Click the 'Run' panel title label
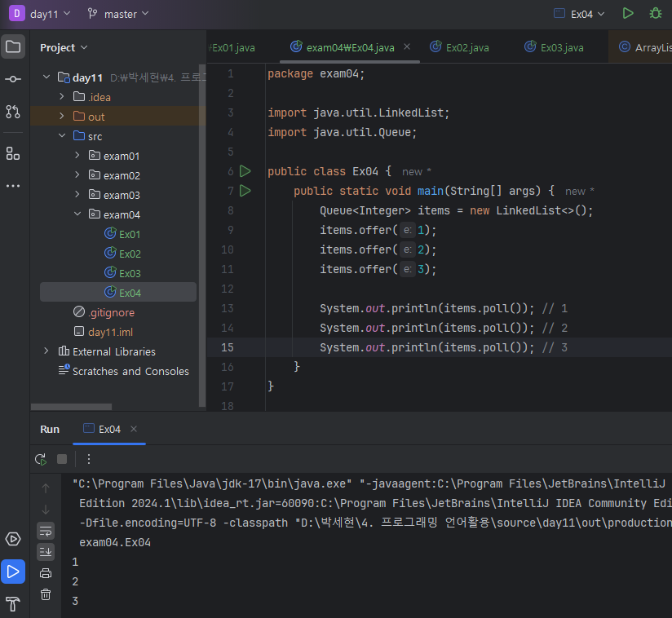The width and height of the screenshot is (672, 618). pyautogui.click(x=50, y=429)
